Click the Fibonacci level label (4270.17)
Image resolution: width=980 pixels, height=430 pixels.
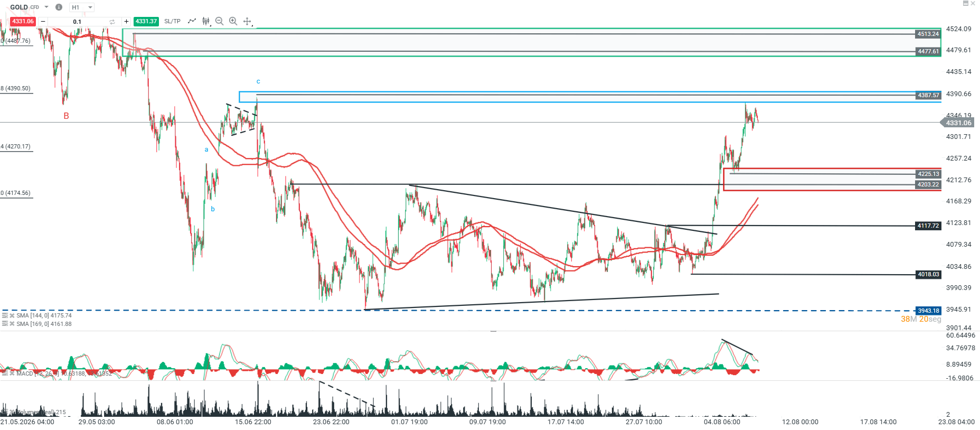click(x=16, y=146)
